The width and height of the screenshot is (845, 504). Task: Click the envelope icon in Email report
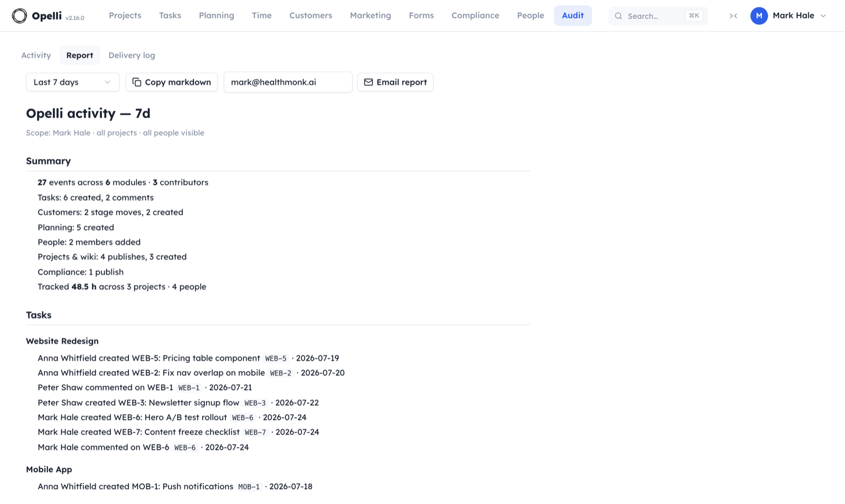click(x=369, y=82)
